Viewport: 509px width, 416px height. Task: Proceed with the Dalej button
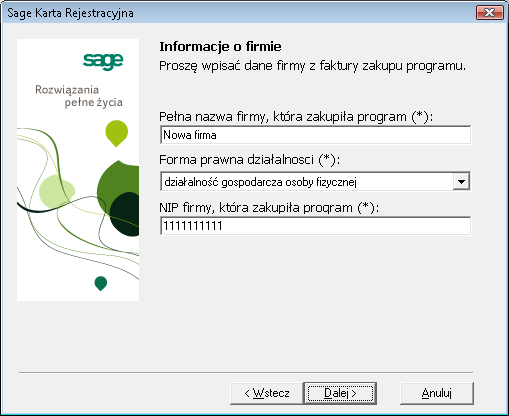(340, 393)
